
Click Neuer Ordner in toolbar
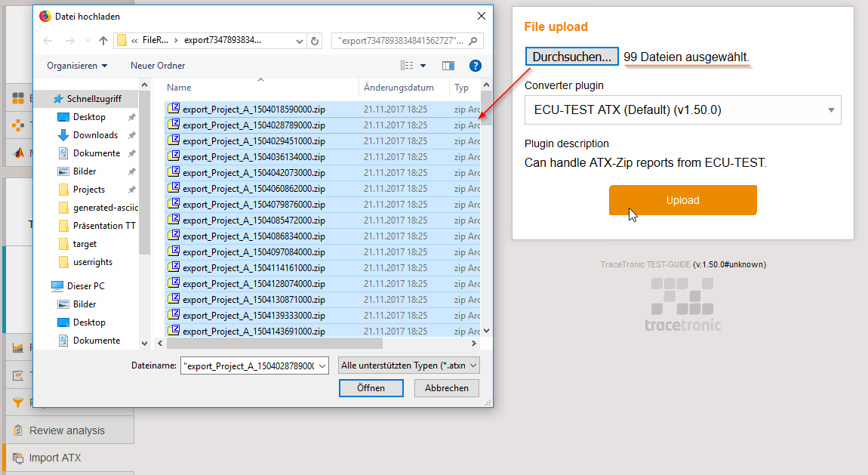click(158, 66)
